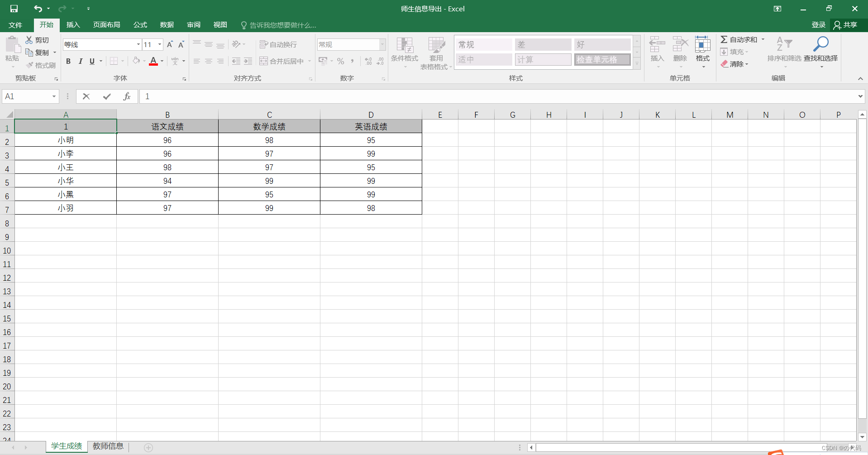Viewport: 868px width, 455px height.
Task: Expand the Merge and Center dropdown arrow
Action: pyautogui.click(x=310, y=61)
